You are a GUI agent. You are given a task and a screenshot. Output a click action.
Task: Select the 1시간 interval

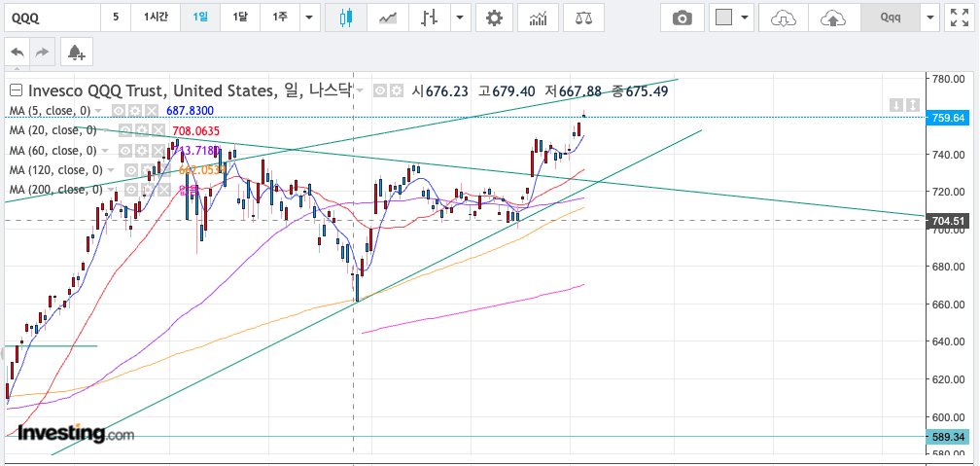click(x=156, y=18)
